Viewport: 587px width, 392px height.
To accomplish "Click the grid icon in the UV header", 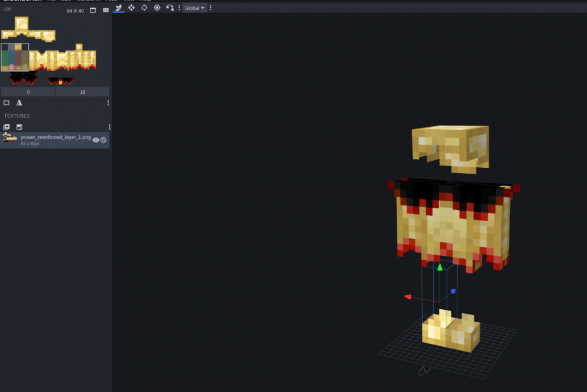I will pos(106,11).
